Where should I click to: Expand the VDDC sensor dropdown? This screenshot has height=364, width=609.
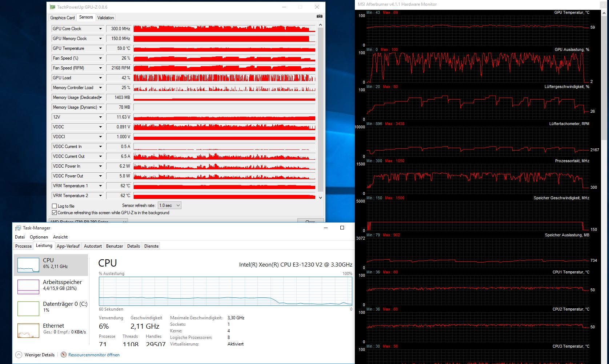[x=100, y=127]
